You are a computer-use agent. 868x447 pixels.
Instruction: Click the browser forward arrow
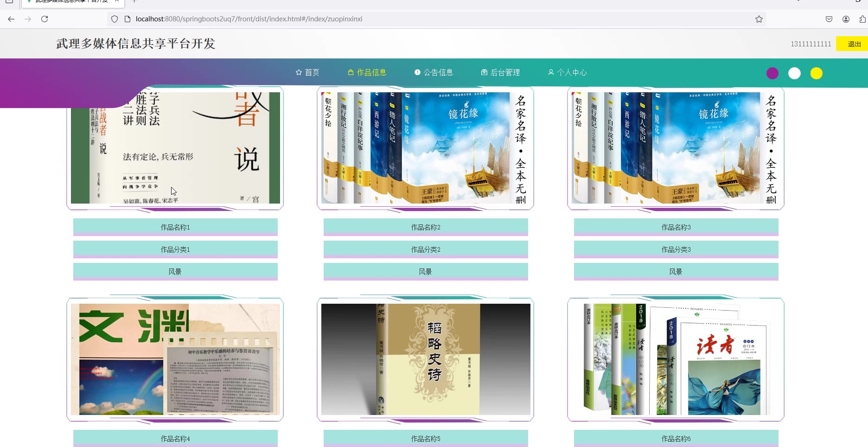click(x=28, y=19)
